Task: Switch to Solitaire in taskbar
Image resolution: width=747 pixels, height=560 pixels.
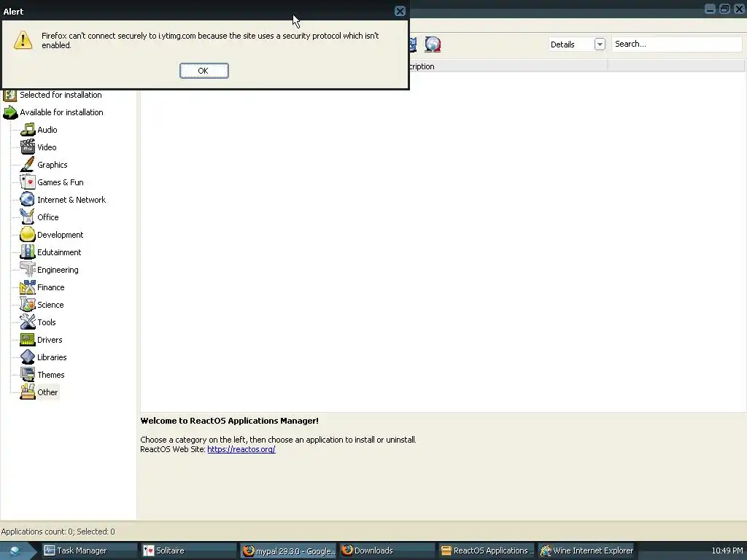Action: point(189,551)
